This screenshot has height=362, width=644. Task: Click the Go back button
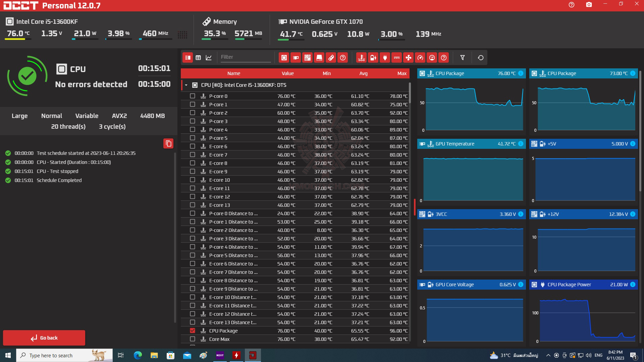44,338
